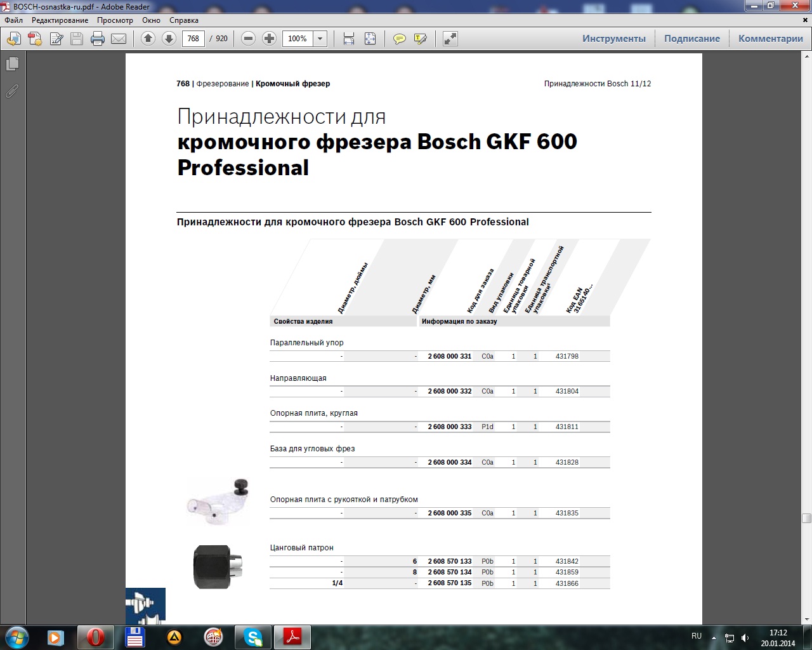The width and height of the screenshot is (812, 650).
Task: Click order code 2 608 000 335
Action: 450,513
